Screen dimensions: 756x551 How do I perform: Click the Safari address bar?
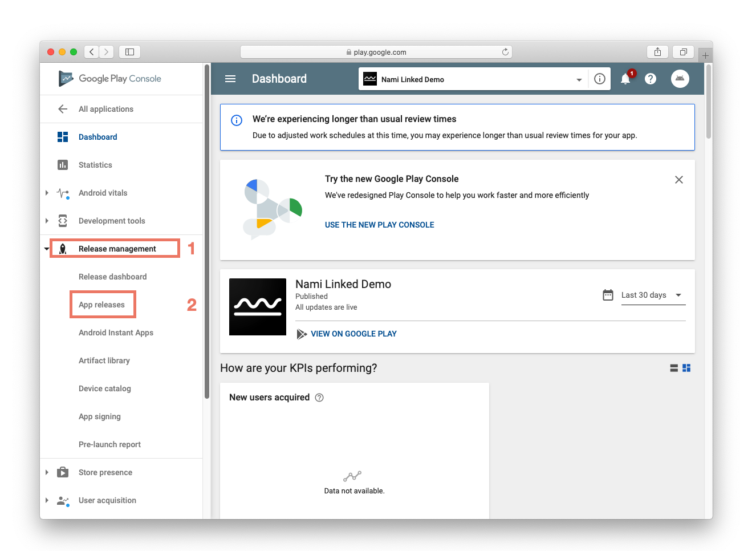(x=376, y=52)
